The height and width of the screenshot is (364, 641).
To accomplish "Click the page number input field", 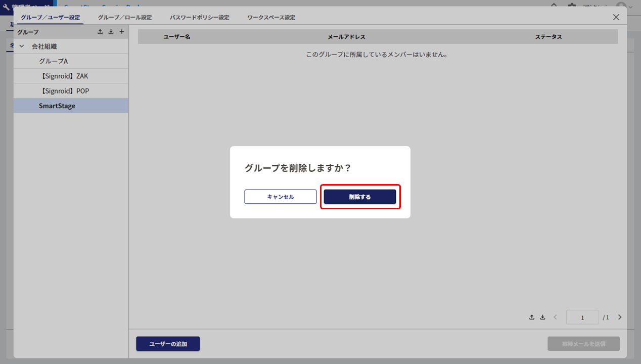I will pyautogui.click(x=582, y=317).
